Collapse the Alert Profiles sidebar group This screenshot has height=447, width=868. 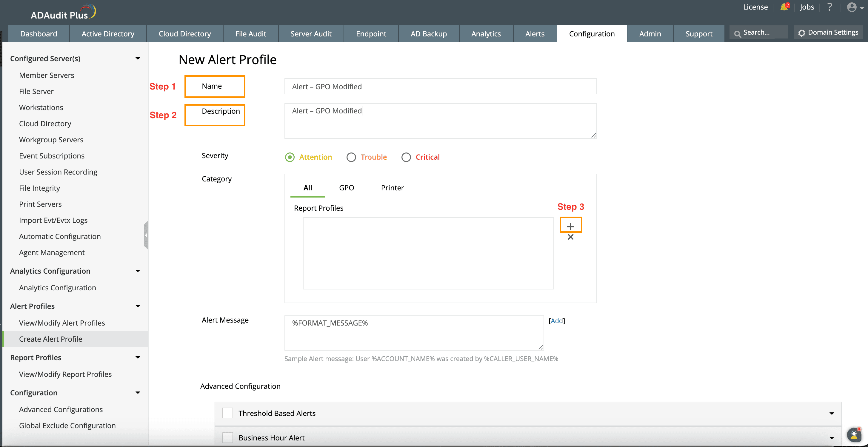pos(138,306)
